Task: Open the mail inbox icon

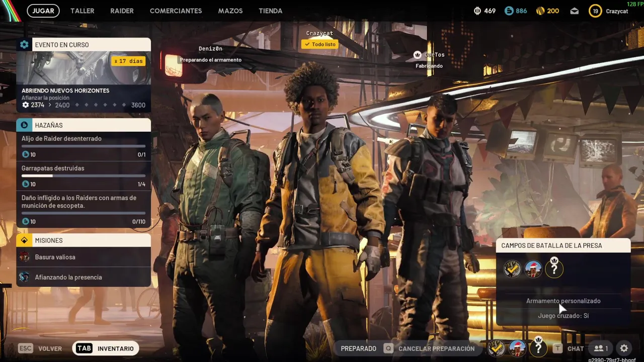Action: pos(574,11)
